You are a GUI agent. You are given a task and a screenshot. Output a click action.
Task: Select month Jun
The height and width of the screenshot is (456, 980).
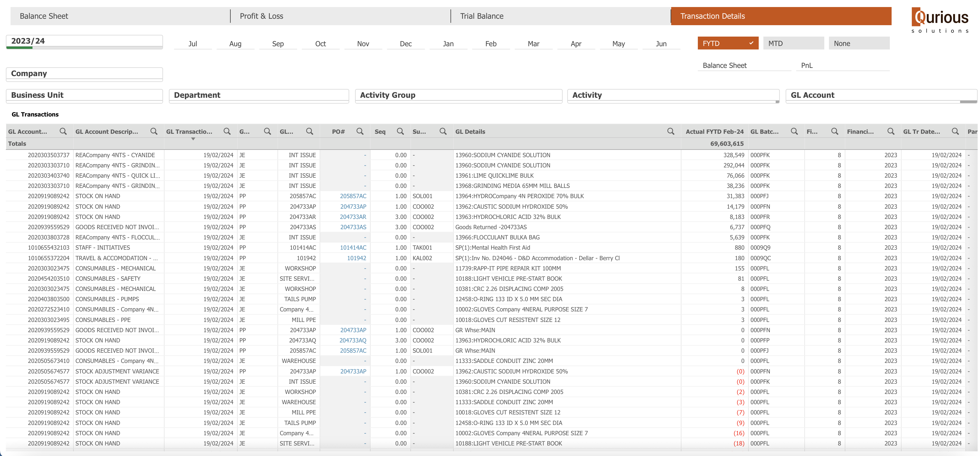(661, 44)
